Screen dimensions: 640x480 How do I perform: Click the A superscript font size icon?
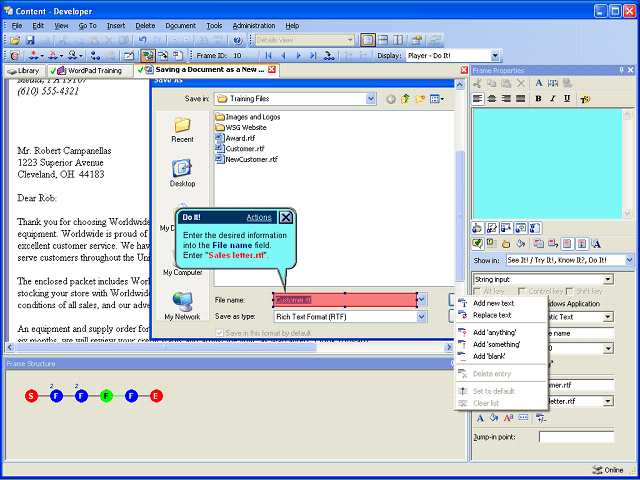coord(509,418)
